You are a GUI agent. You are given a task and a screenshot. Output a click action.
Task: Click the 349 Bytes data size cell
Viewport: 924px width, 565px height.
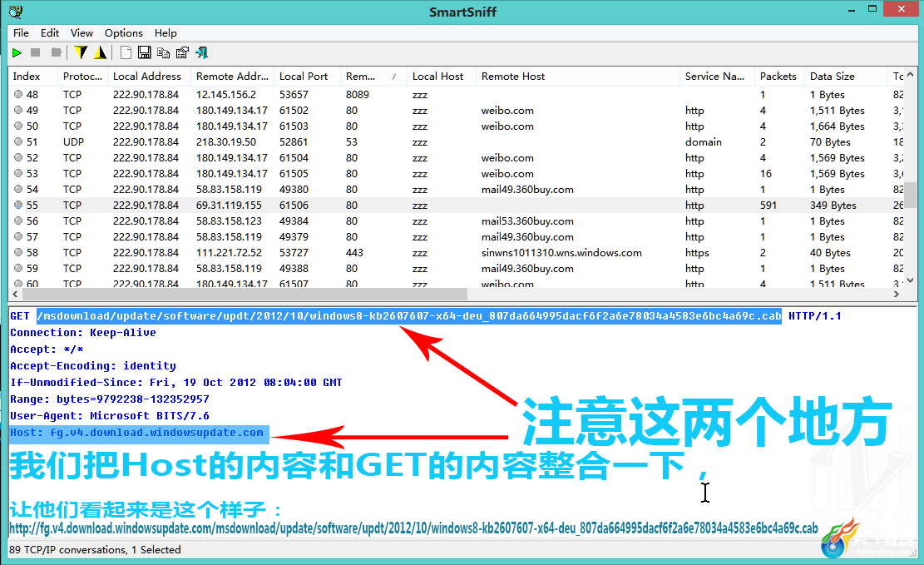833,206
